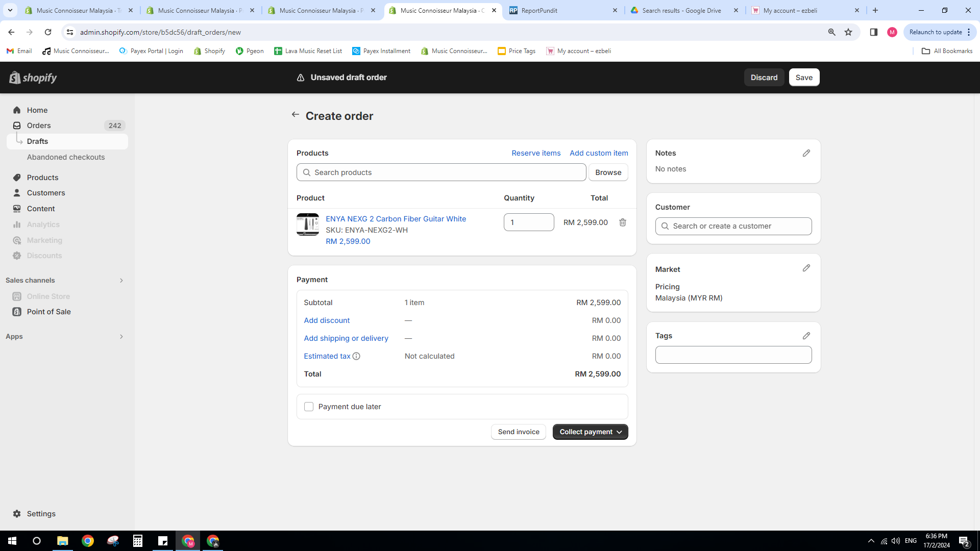This screenshot has height=551, width=980.
Task: Click Estimated tax link
Action: (327, 356)
